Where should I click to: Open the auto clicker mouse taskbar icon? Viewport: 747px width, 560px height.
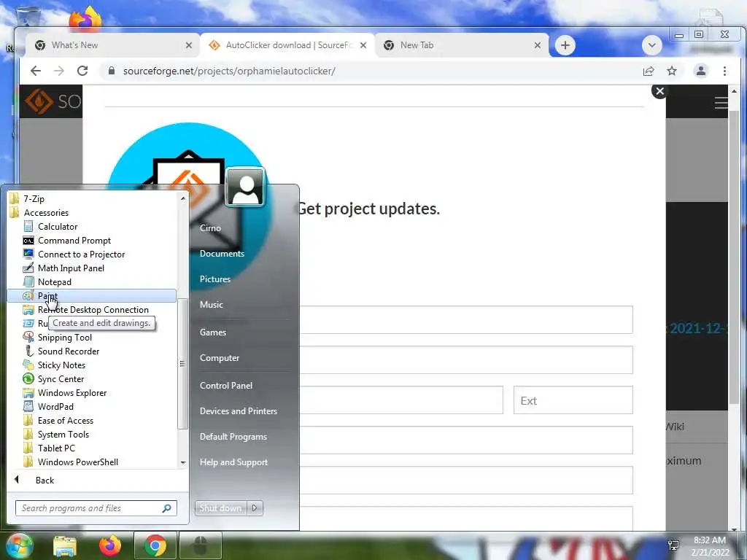200,545
